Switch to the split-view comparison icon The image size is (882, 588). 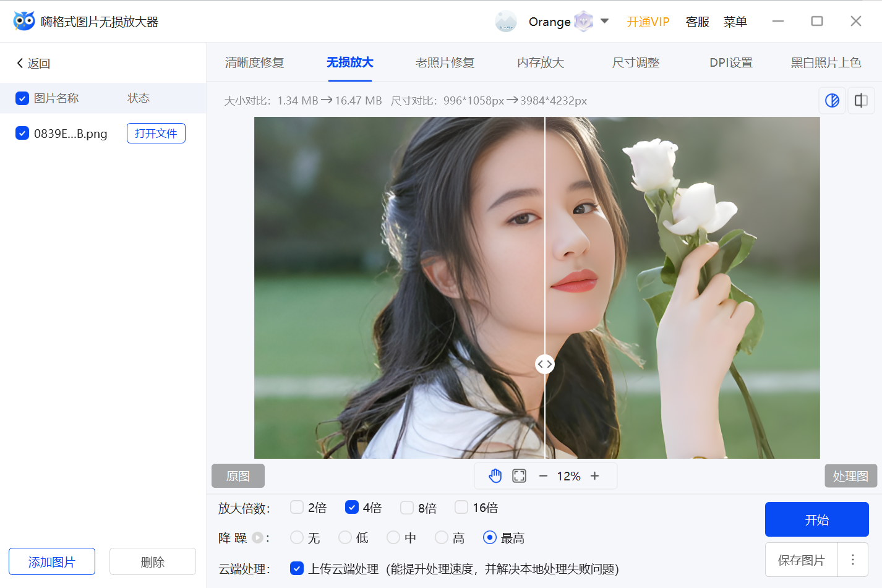pyautogui.click(x=861, y=100)
